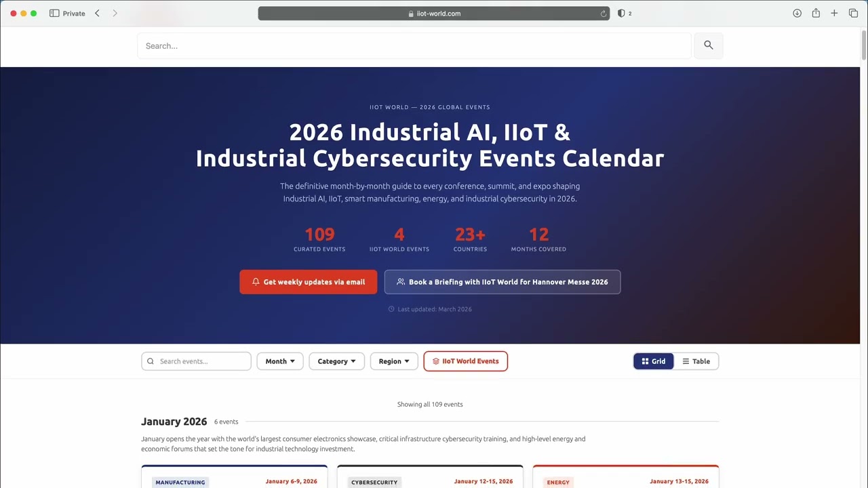Open Safari sidebar toggle icon

54,14
